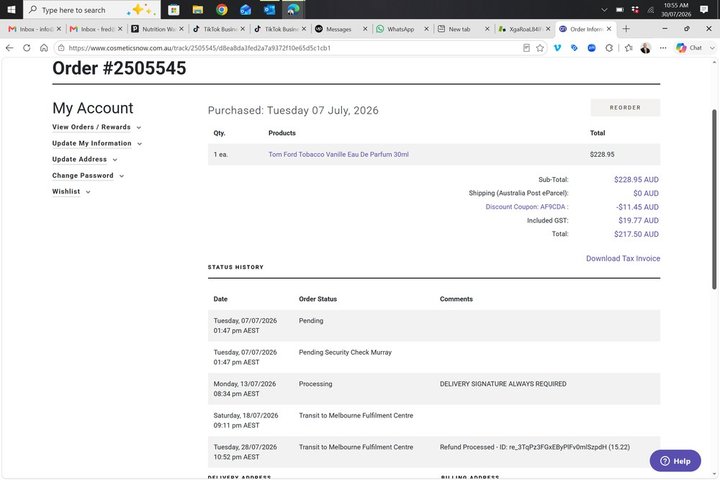Click the page vertical scrollbar
Image resolution: width=720 pixels, height=480 pixels.
tap(714, 199)
